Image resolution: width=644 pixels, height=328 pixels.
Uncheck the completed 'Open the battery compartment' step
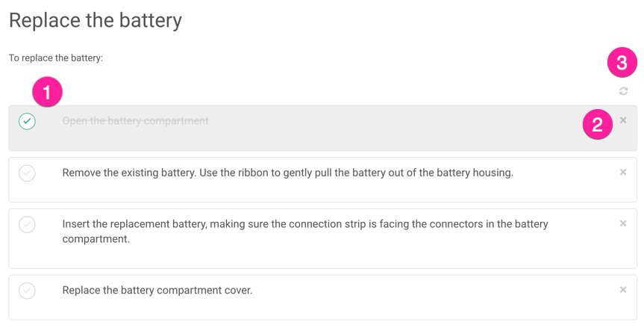pyautogui.click(x=27, y=121)
